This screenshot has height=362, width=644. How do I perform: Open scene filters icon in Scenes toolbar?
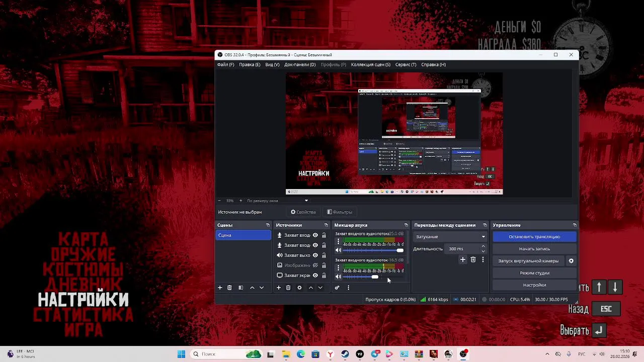pyautogui.click(x=240, y=288)
